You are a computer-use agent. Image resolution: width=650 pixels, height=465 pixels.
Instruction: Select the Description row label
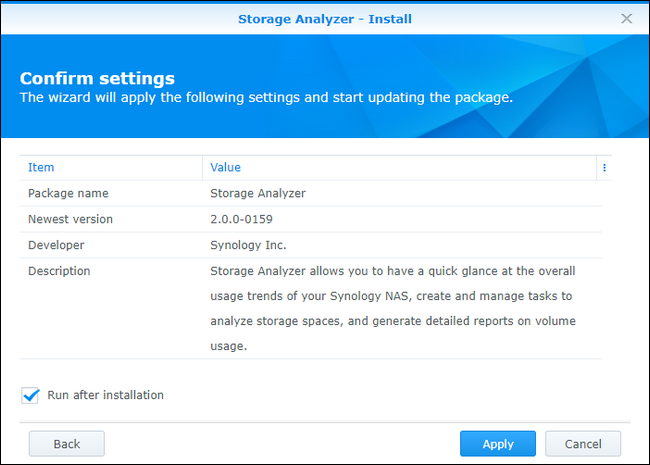tap(59, 271)
